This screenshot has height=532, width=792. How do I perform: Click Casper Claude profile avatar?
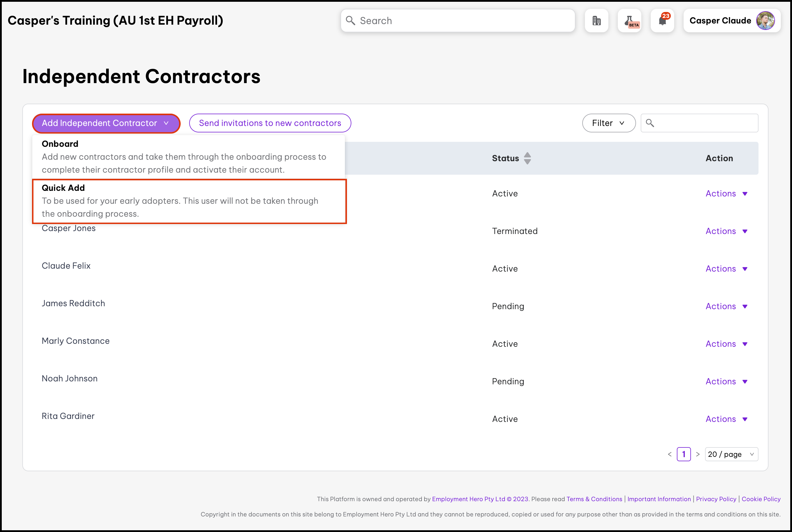tap(765, 21)
